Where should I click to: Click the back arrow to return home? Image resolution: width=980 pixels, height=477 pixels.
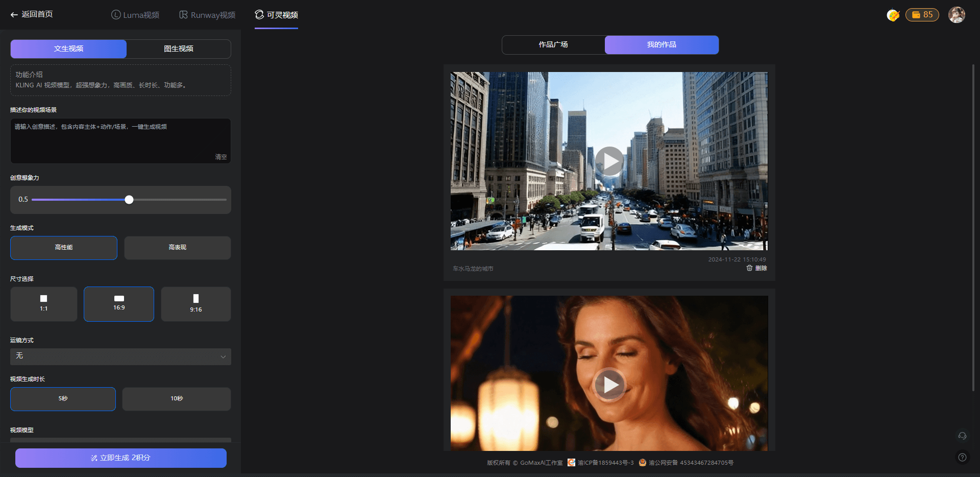click(14, 15)
